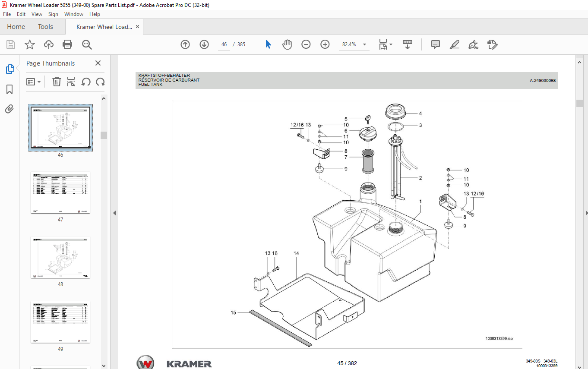Screen dimensions: 588x369
Task: Open Page Thumbnails panel icon in sidebar
Action: [x=9, y=69]
